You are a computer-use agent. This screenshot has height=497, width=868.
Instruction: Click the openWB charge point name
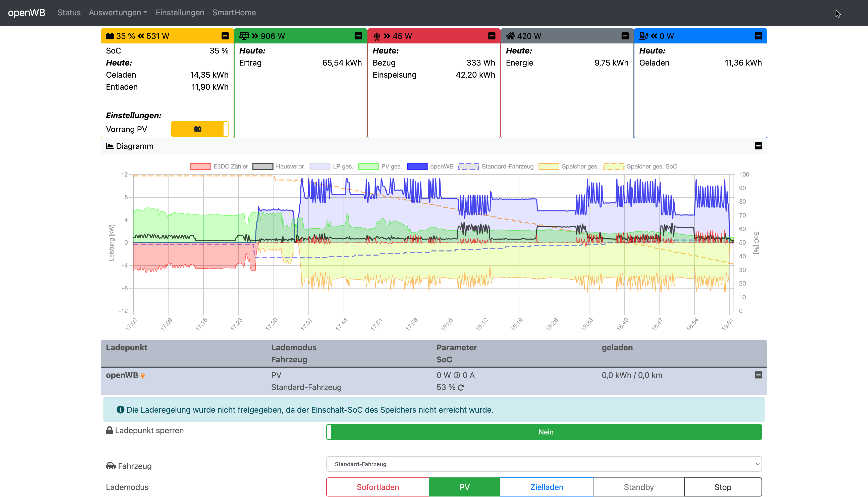[x=122, y=375]
